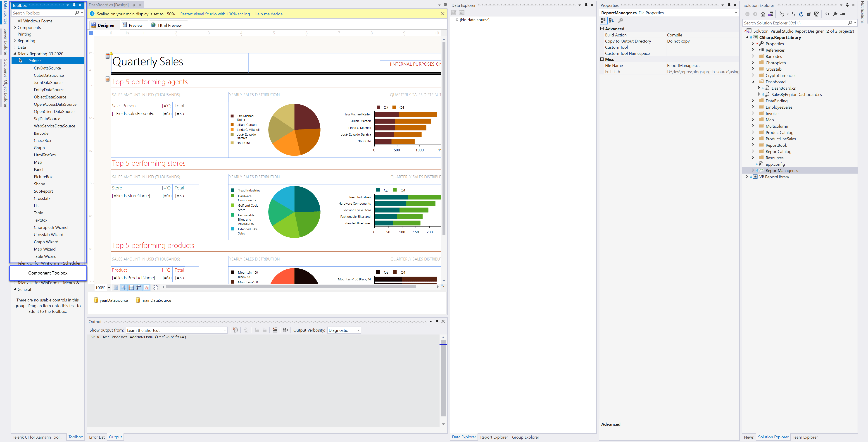
Task: Toggle the snap grid icon in designer toolbar
Action: click(116, 288)
